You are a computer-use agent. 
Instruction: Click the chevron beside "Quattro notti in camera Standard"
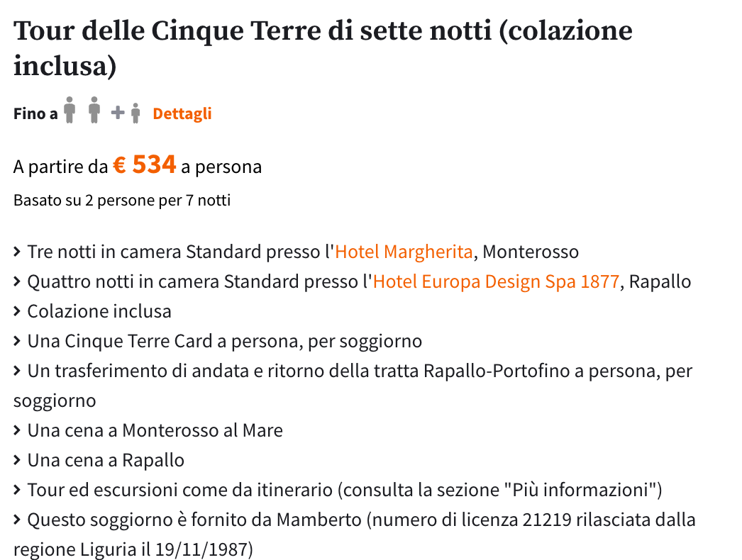tap(18, 282)
